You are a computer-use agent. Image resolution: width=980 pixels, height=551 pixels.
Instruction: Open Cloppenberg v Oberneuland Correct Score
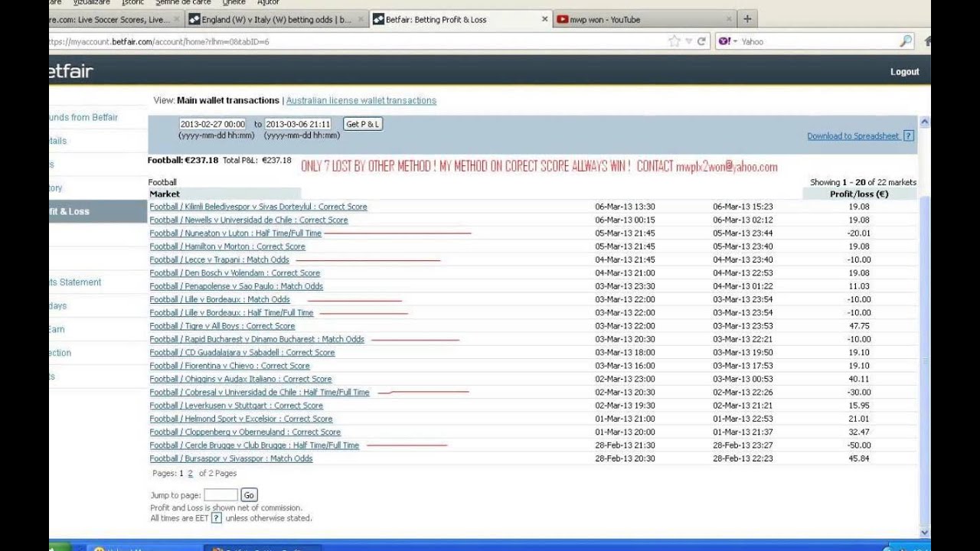click(245, 432)
